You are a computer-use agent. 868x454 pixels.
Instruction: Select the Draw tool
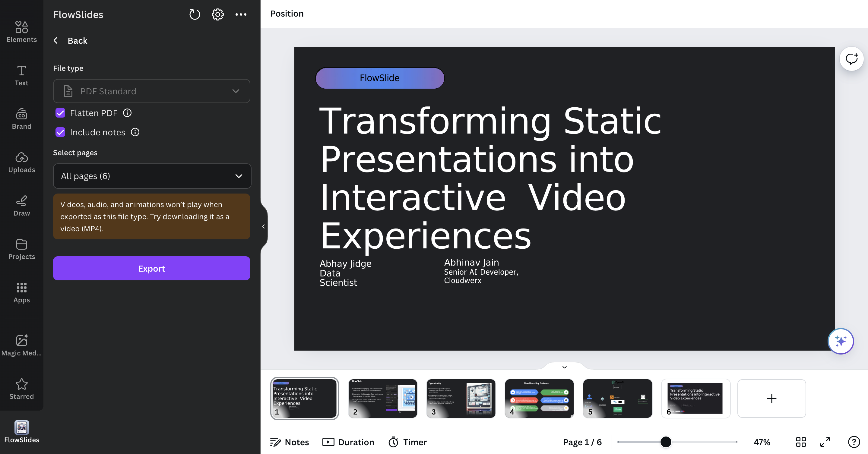tap(22, 206)
